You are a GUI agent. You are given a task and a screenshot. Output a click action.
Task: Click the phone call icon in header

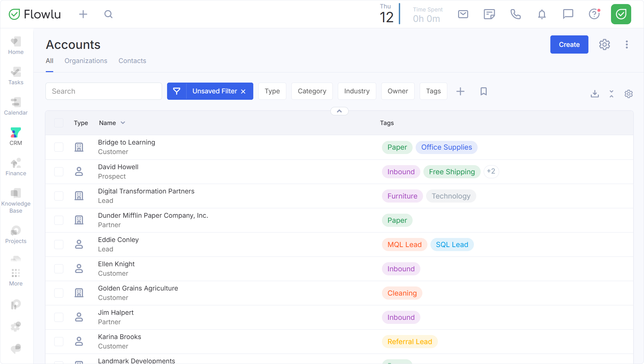click(515, 14)
